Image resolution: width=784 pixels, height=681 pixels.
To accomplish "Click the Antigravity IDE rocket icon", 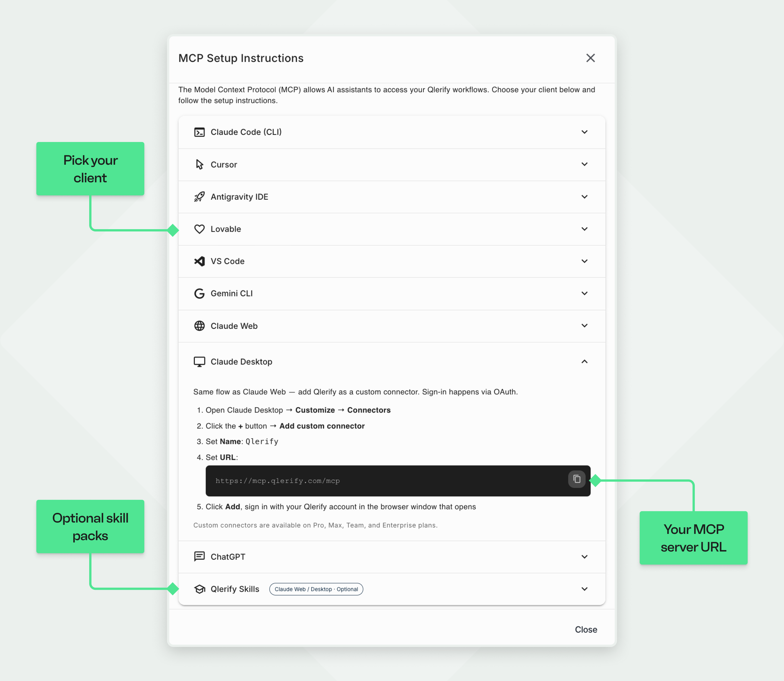I will [199, 197].
